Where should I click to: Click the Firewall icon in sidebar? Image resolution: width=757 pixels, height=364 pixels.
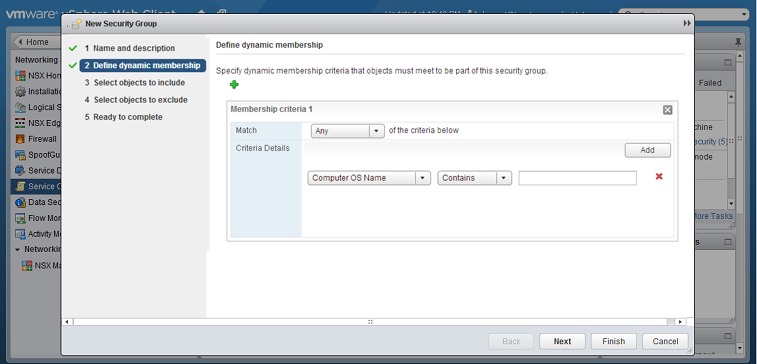(20, 139)
